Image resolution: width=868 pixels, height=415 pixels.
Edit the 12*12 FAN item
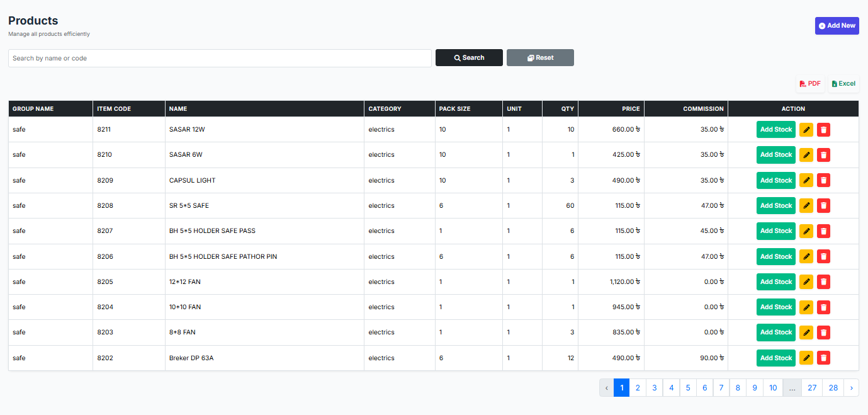click(x=806, y=282)
